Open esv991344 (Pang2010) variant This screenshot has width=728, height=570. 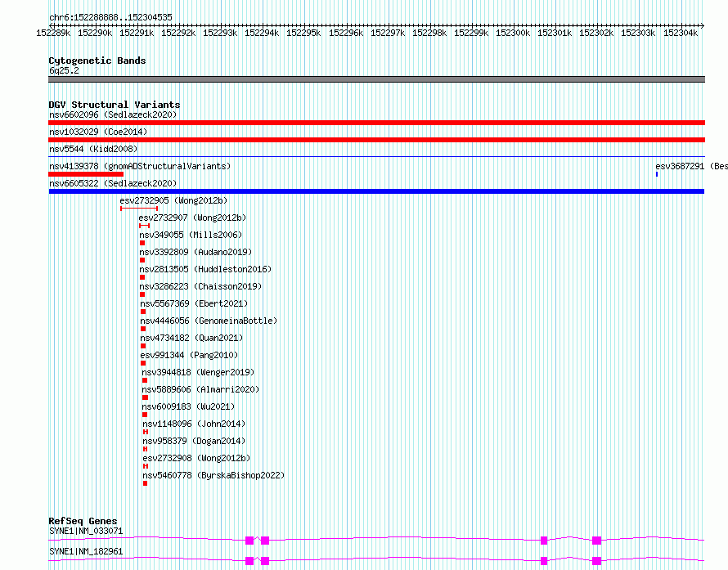pos(189,355)
